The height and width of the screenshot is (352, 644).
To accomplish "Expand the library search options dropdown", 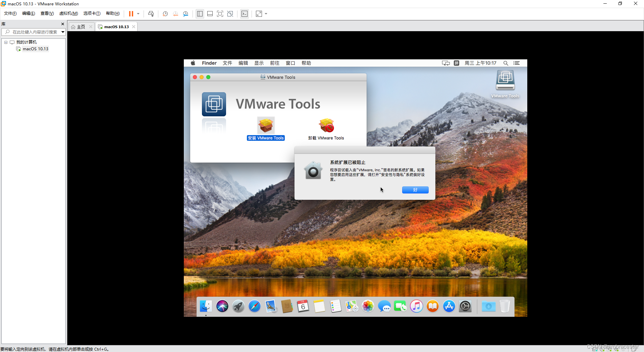I will point(62,32).
